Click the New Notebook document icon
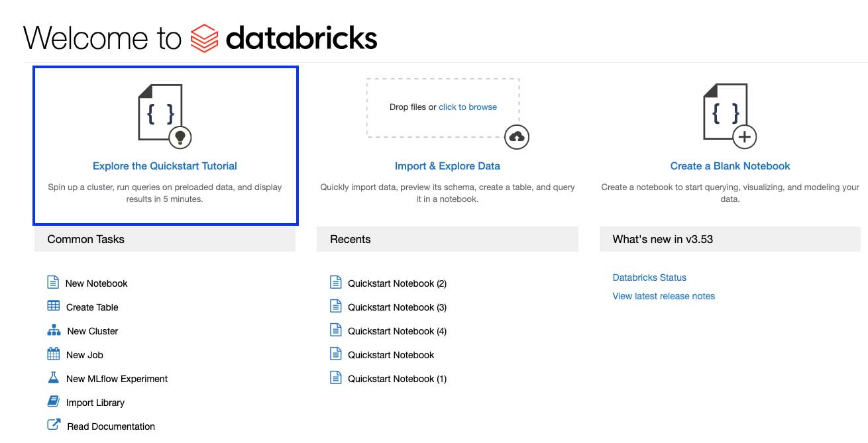Viewport: 868px width, 443px height. [x=53, y=283]
